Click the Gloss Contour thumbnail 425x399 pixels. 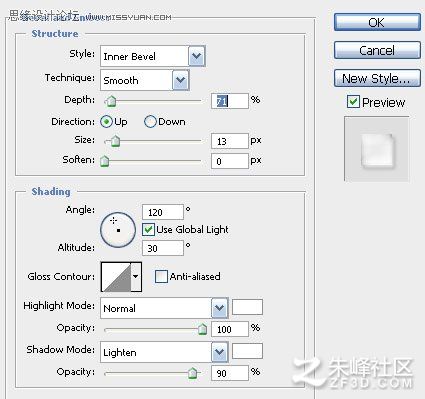[116, 277]
